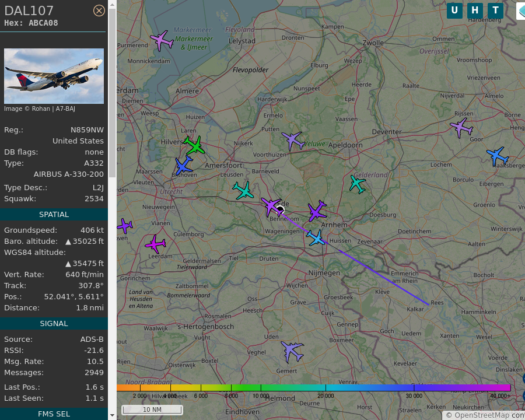This screenshot has height=420, width=525.
Task: Click the SPATIAL section header
Action: click(54, 214)
